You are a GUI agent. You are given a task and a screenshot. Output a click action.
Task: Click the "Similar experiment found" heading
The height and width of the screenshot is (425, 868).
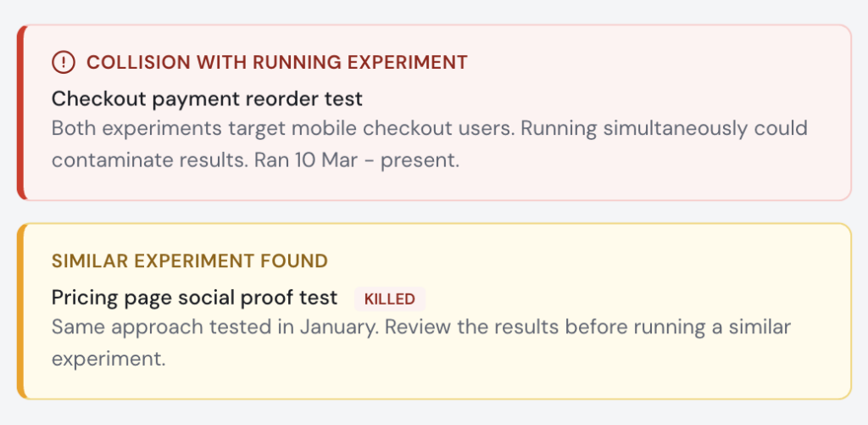[x=189, y=260]
